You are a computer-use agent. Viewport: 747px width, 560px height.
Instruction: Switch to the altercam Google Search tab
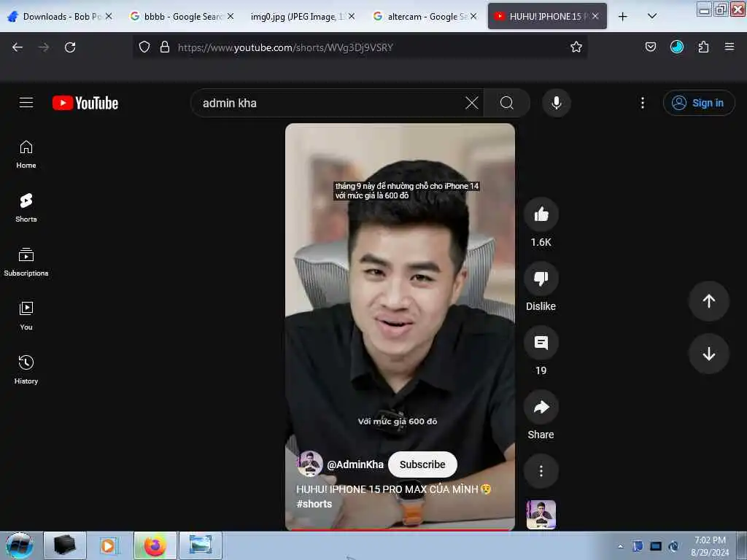tap(424, 16)
